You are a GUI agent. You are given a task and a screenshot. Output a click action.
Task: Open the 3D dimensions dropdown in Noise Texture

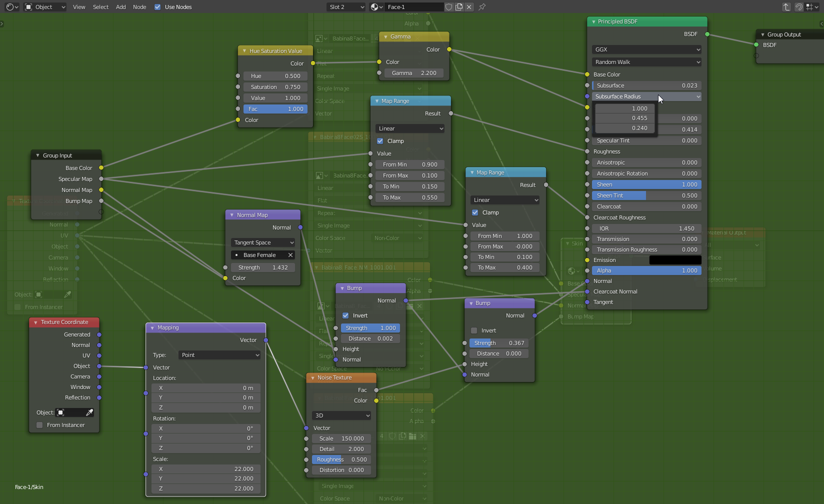click(341, 415)
